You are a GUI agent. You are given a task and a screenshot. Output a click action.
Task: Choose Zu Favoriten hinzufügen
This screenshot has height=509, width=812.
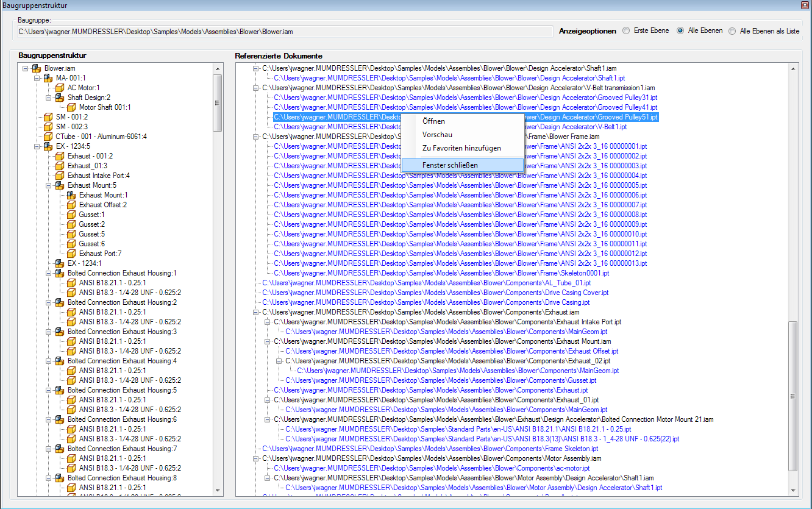point(462,148)
